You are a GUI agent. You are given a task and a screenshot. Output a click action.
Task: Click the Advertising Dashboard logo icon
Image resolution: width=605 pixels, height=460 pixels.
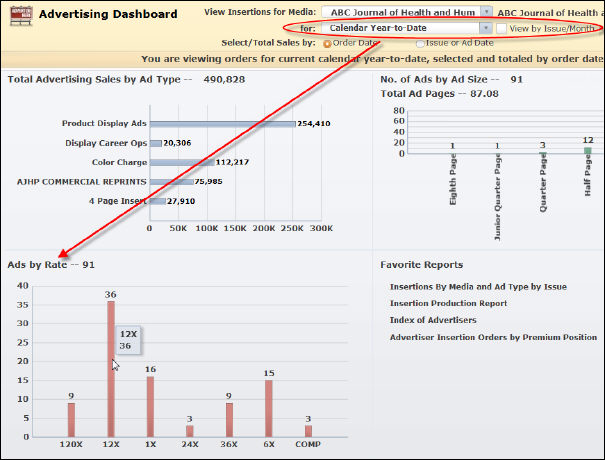coord(21,17)
